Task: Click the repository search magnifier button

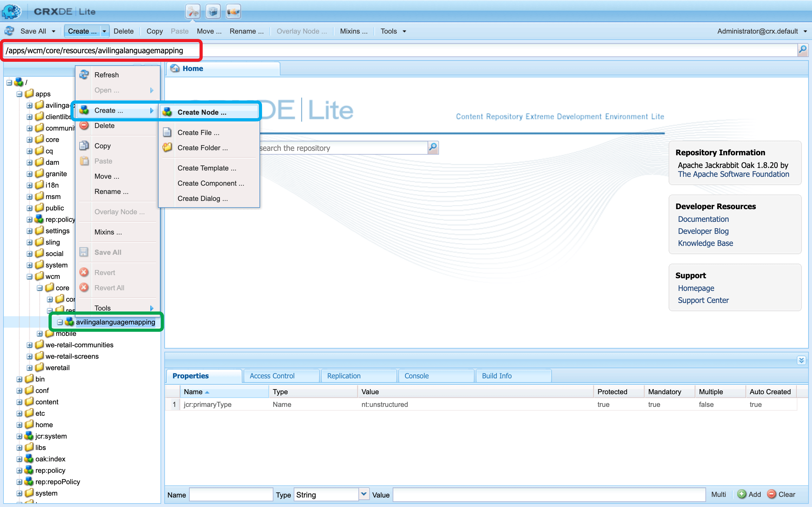Action: click(433, 148)
